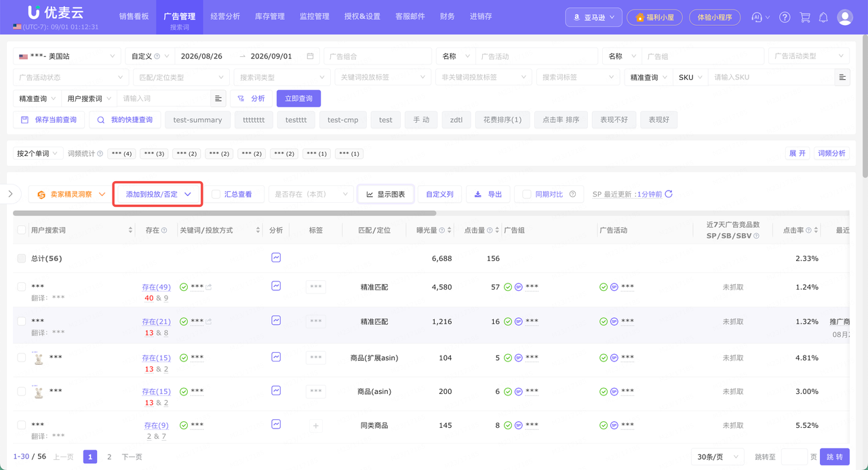
Task: Open the 搜索词类型 dropdown
Action: 281,77
